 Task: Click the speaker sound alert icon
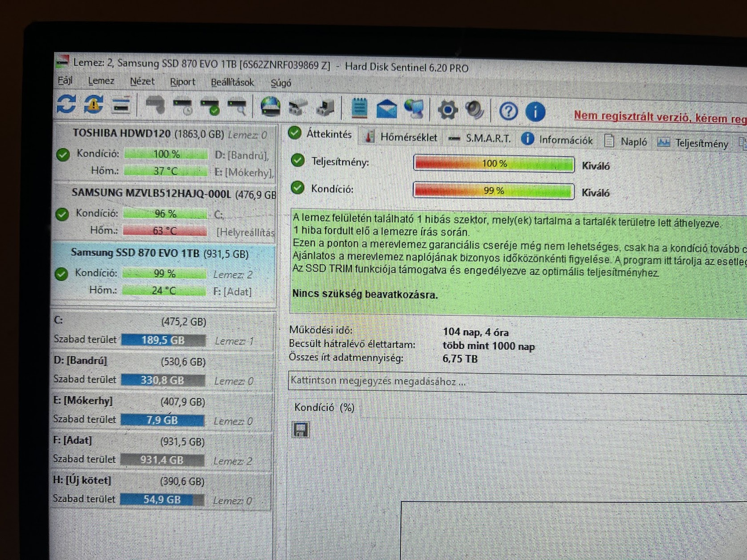tap(474, 110)
